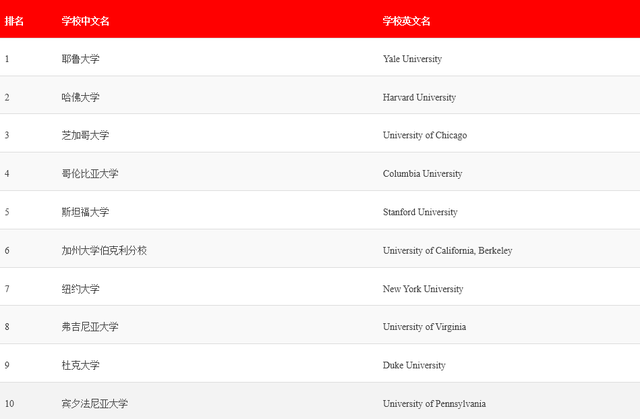Click the 哈佛大学 entry
640x419 pixels.
pos(80,97)
